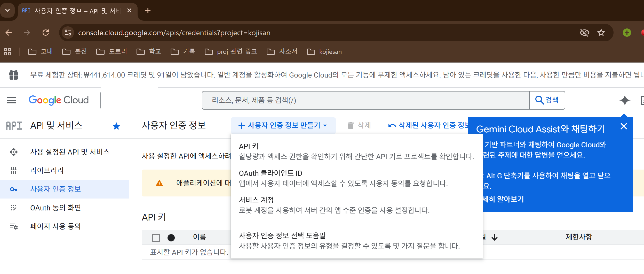Close the 사용자 인증 정보 browser tab

coord(130,11)
